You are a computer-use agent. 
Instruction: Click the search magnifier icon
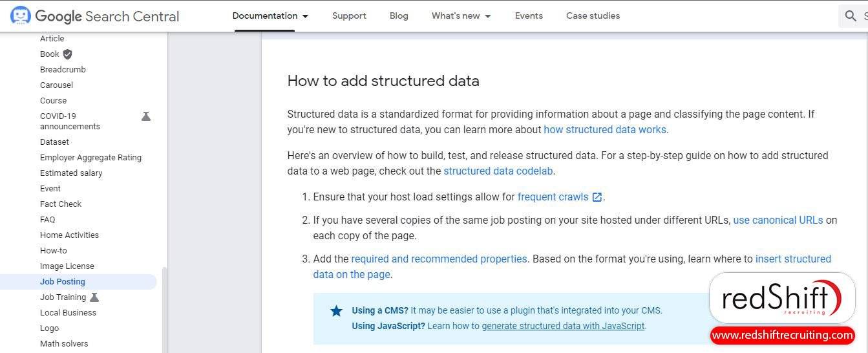click(x=851, y=16)
